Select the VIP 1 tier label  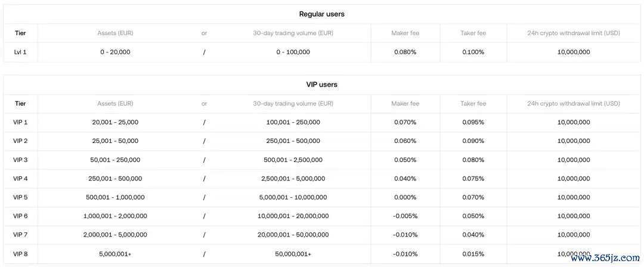tap(20, 122)
